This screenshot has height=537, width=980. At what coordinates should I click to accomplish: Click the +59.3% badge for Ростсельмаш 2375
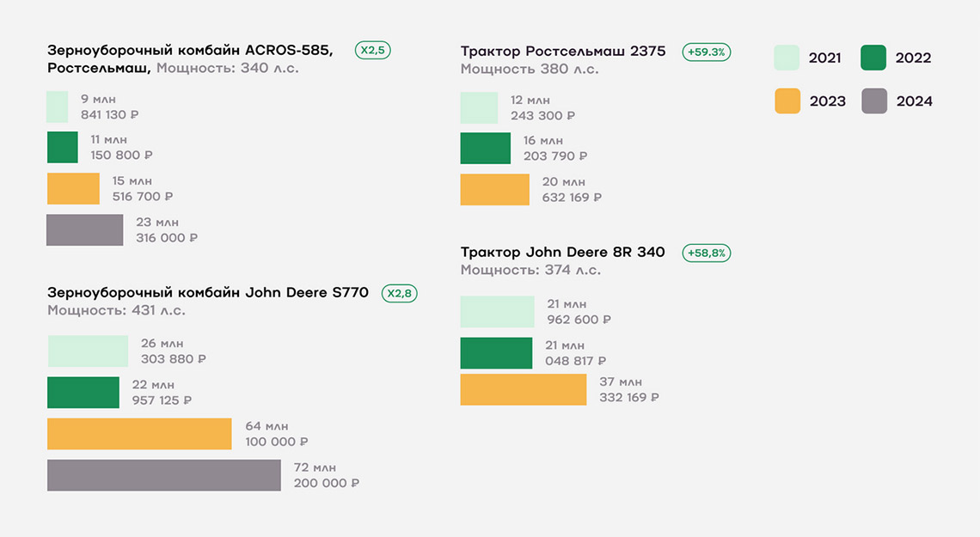pos(707,52)
